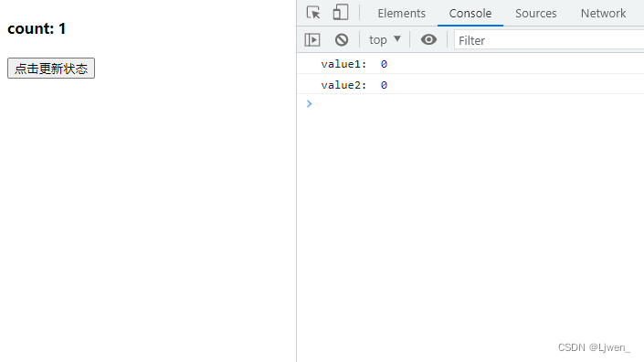Image resolution: width=644 pixels, height=362 pixels.
Task: Focus the console Filter input field
Action: pyautogui.click(x=549, y=40)
